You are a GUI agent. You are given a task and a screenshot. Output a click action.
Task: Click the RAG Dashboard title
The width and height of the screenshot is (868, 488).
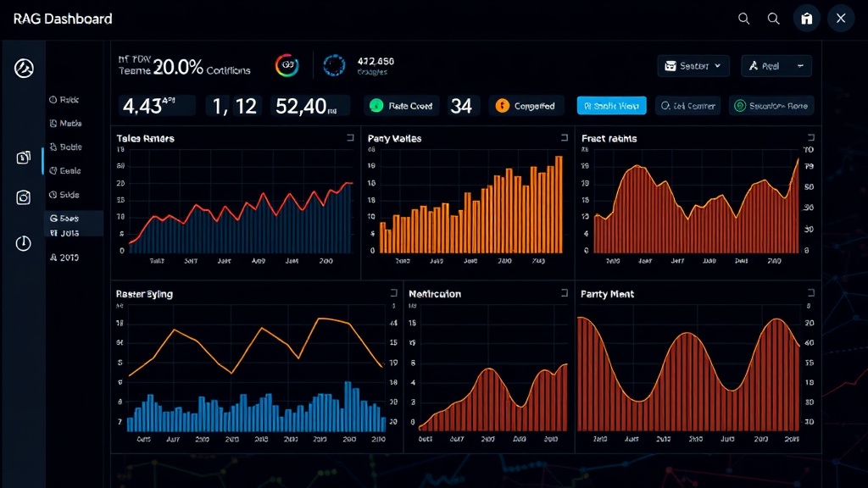tap(63, 19)
